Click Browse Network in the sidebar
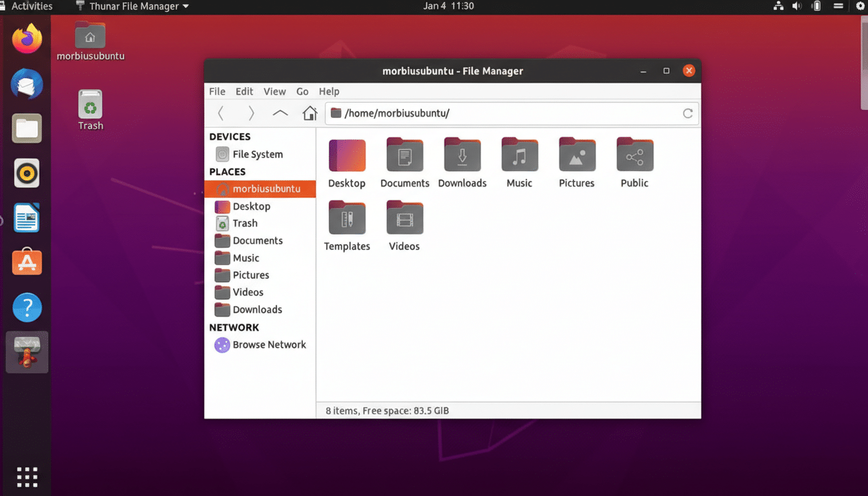Screen dimensions: 868x496 pyautogui.click(x=269, y=344)
